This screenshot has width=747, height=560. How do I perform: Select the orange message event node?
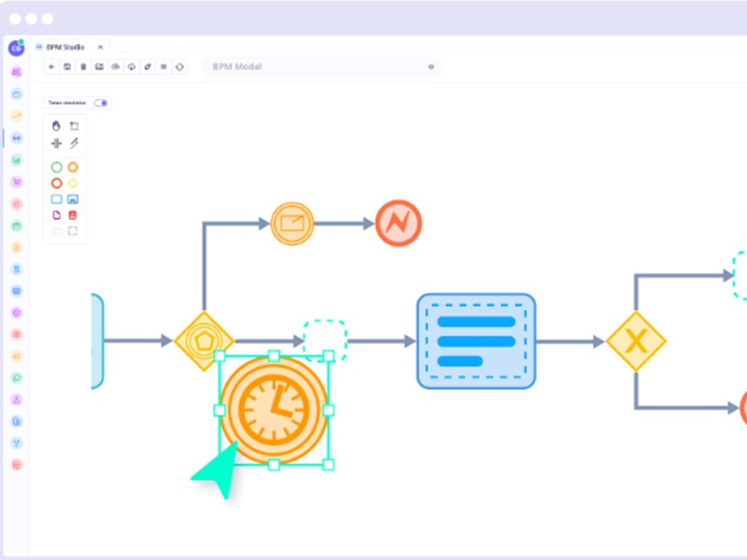coord(292,223)
